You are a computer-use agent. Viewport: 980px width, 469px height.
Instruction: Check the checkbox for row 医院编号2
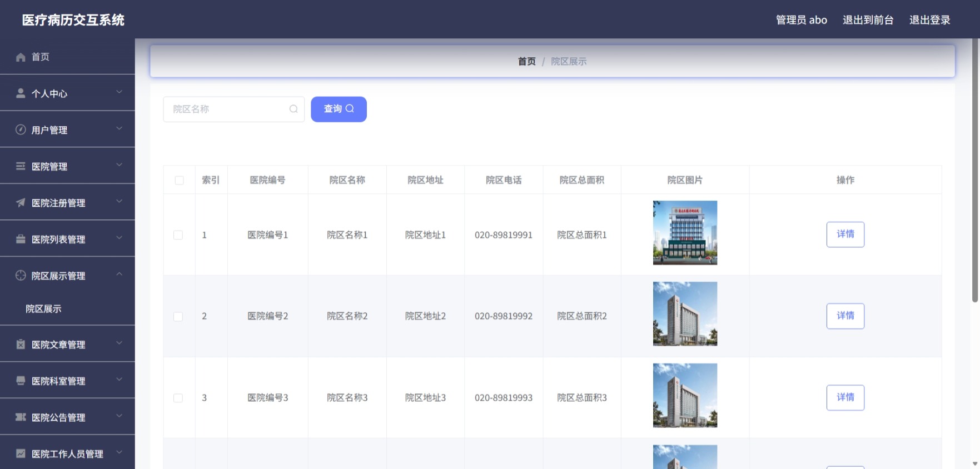click(x=178, y=316)
